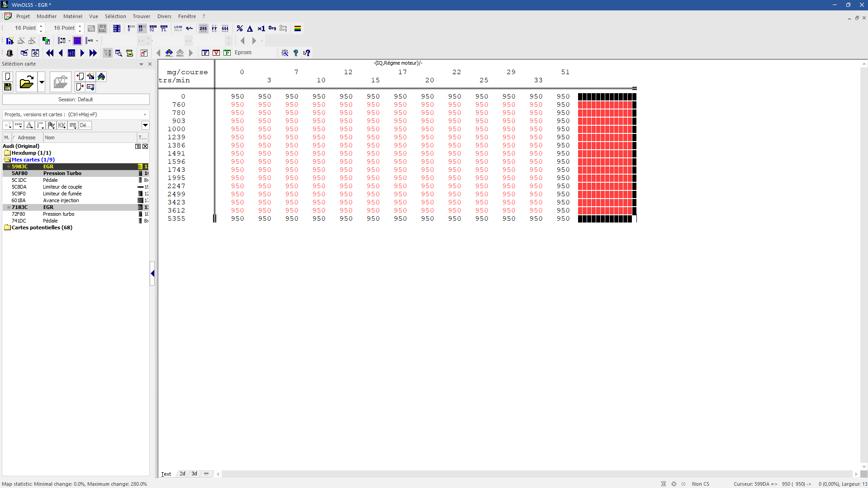Toggle the LoHi byte order icon
The image size is (868, 488).
(x=178, y=28)
